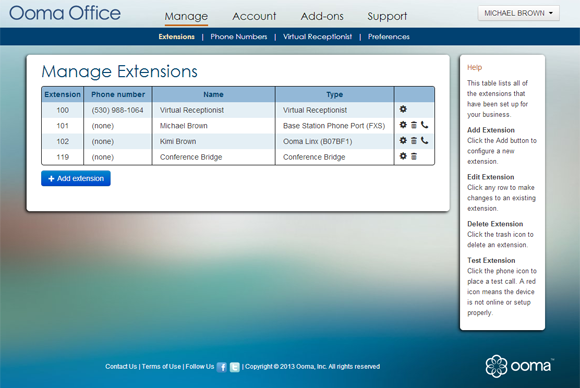The image size is (580, 388).
Task: Switch to Preferences sub-tab
Action: pos(388,37)
